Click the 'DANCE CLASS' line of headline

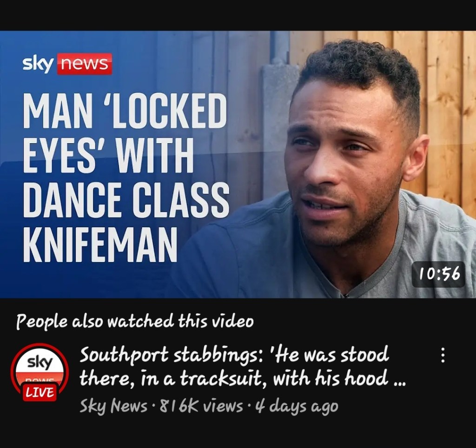pyautogui.click(x=126, y=200)
